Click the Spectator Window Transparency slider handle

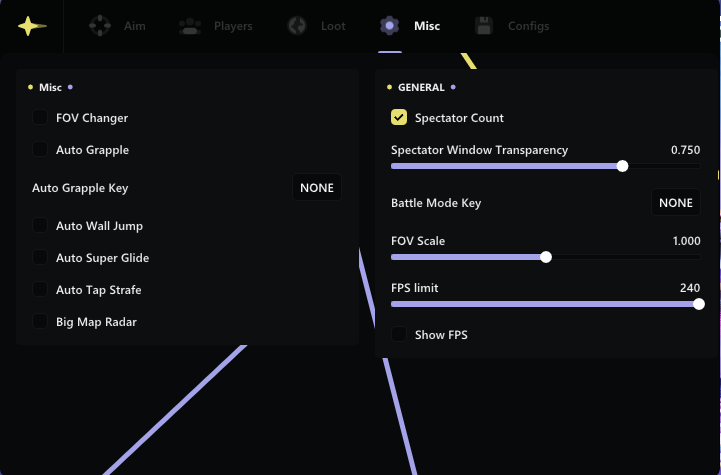623,166
